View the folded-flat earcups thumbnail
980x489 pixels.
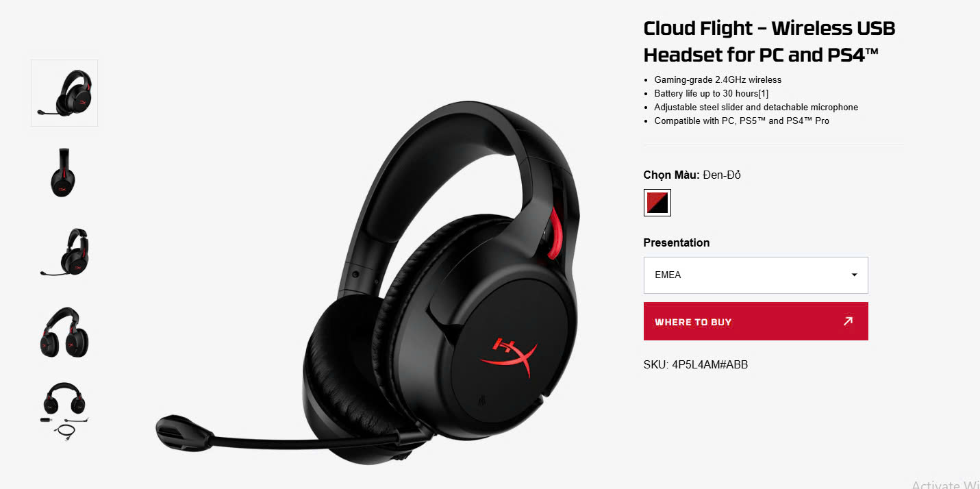pos(64,332)
